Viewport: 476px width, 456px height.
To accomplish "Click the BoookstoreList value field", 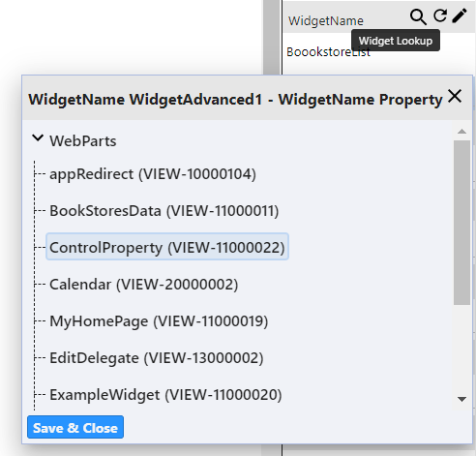I will click(328, 52).
